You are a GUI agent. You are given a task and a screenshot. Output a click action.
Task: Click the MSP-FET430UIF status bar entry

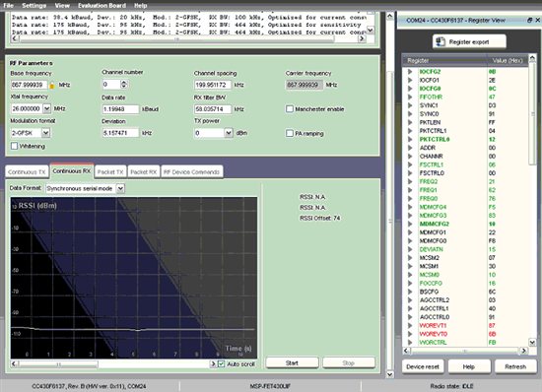[270, 386]
